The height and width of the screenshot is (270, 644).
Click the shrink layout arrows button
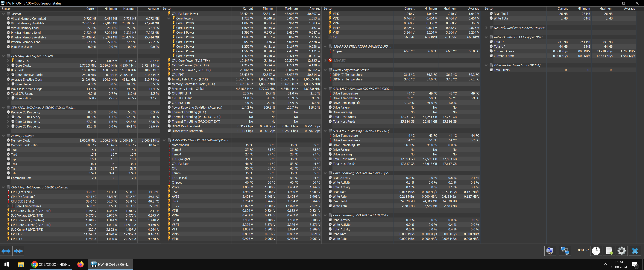(x=18, y=251)
